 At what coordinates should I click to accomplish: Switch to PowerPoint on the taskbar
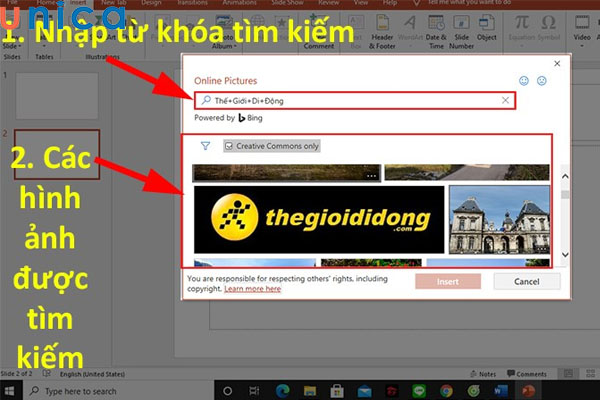(528, 391)
